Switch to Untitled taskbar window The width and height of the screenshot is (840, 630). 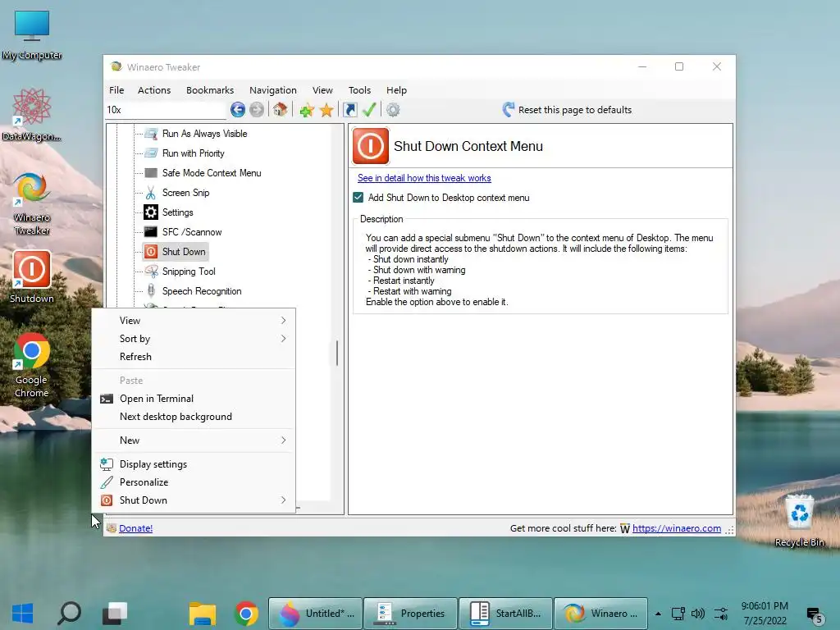(316, 614)
